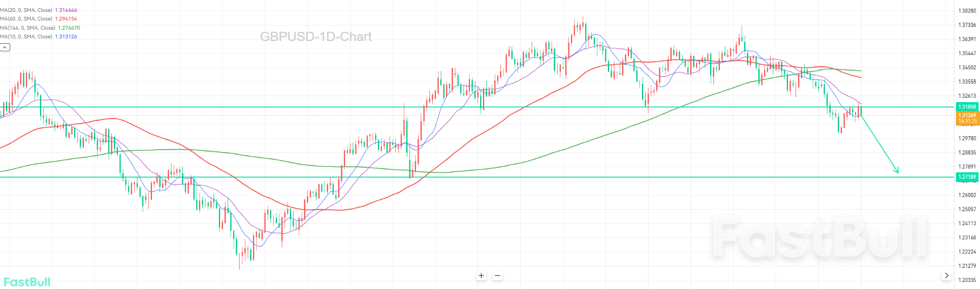Click the 1.27189 price level tag
This screenshot has height=289, width=980.
(x=967, y=177)
